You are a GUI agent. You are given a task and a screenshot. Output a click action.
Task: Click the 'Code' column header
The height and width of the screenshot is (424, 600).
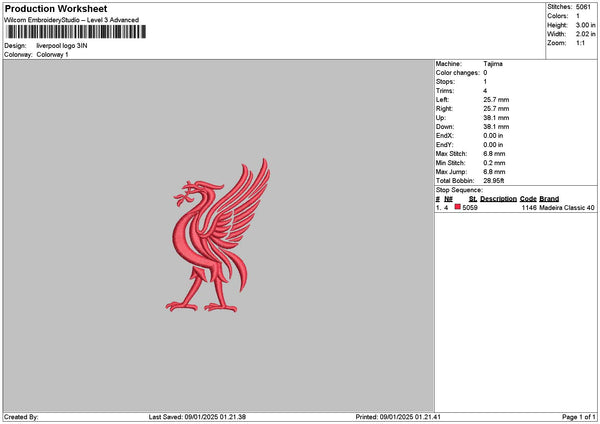coord(528,199)
